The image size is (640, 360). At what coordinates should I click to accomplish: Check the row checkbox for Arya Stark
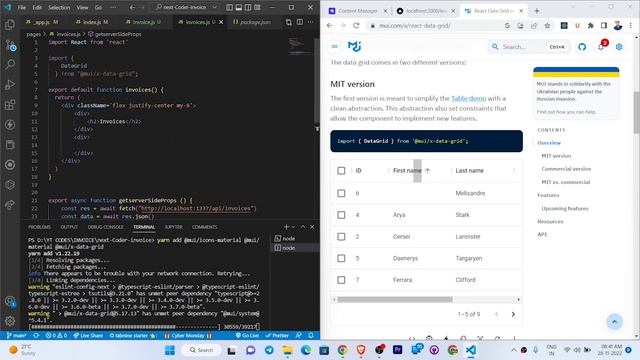pos(341,215)
